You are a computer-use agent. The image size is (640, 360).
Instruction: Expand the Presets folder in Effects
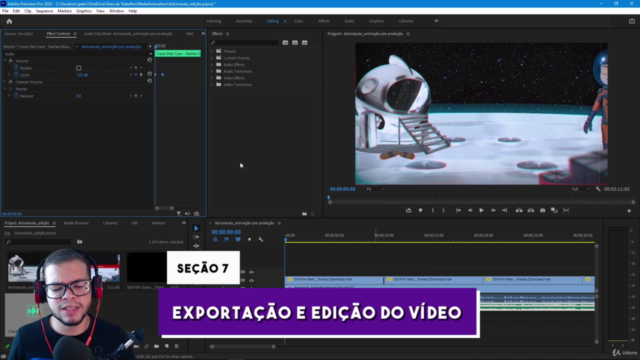pos(212,51)
